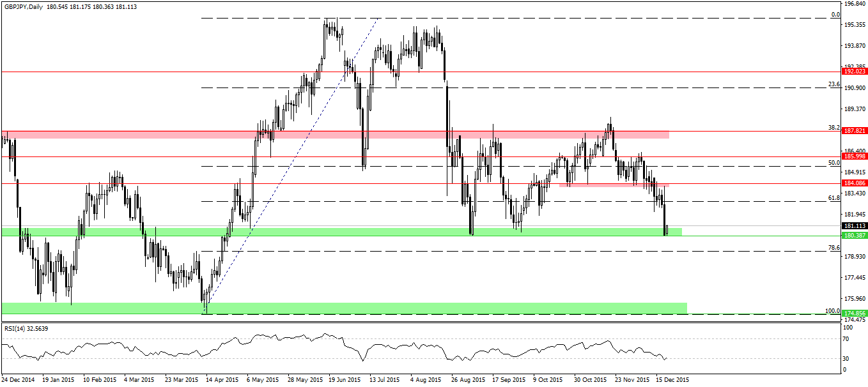Click the green 174.856 price label
868x387 pixels.
[x=855, y=314]
